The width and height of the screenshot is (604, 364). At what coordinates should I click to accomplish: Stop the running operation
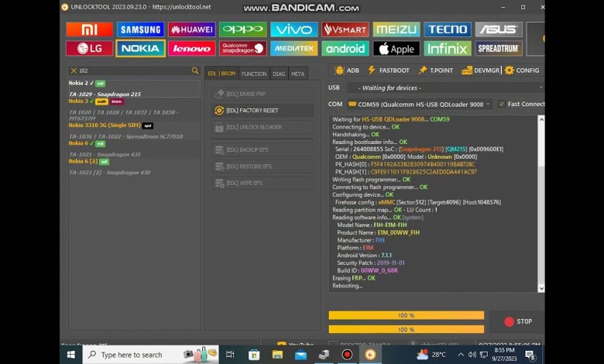pyautogui.click(x=517, y=321)
